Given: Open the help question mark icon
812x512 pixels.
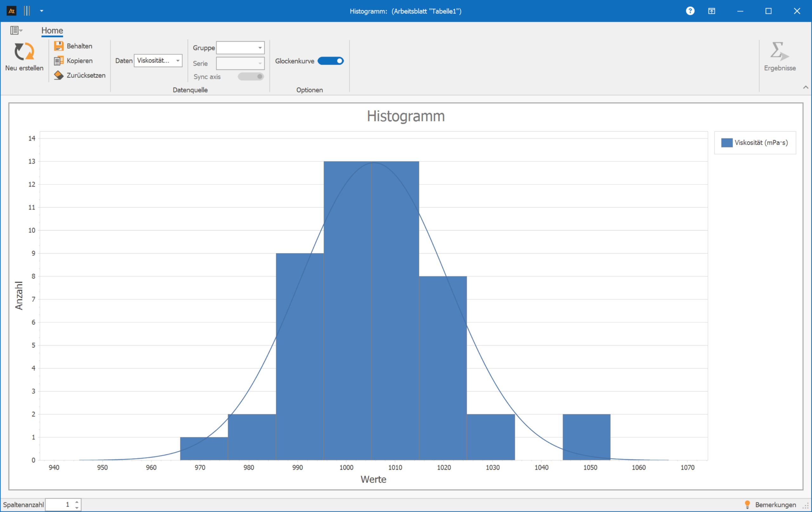Looking at the screenshot, I should [690, 11].
